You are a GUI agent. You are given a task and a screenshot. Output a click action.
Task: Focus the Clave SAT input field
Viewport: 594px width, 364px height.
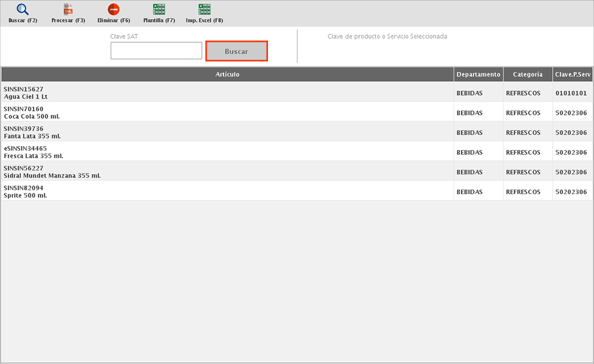click(156, 51)
